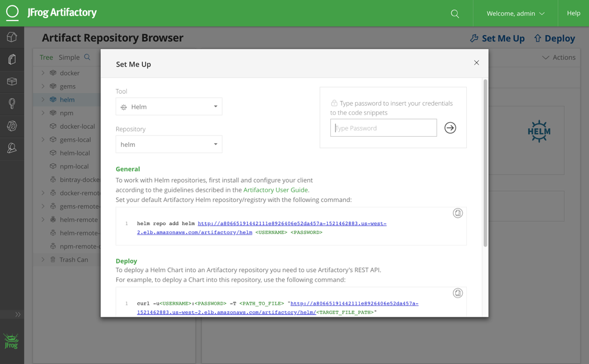
Task: Click Set Me Up in page header
Action: 497,38
